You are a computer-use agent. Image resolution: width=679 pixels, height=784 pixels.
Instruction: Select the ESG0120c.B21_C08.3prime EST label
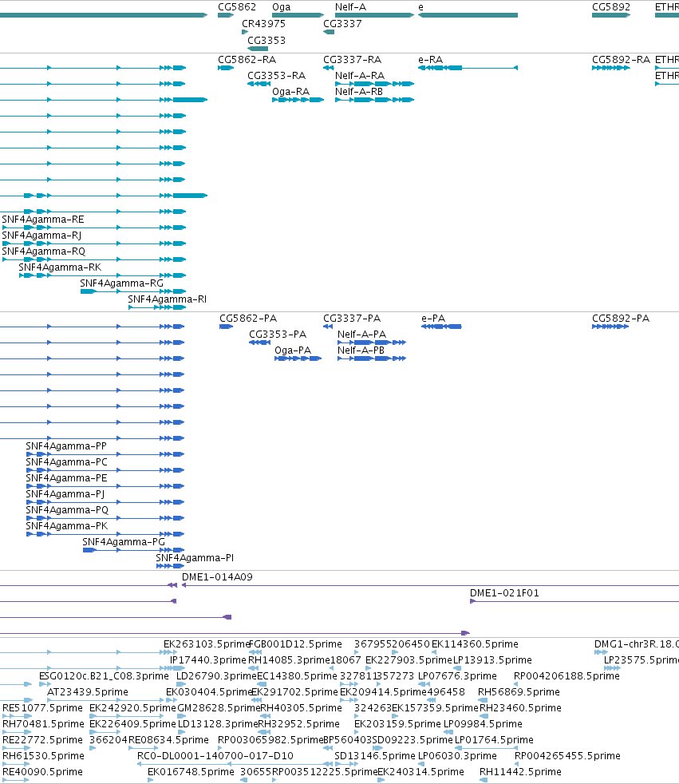(x=104, y=676)
